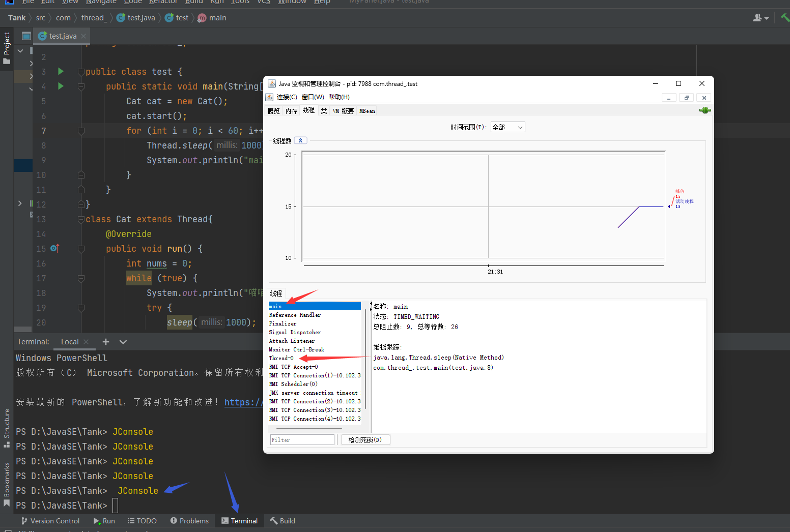Click the JConsole connection status icon
Screen dimensions: 790x532
[705, 110]
